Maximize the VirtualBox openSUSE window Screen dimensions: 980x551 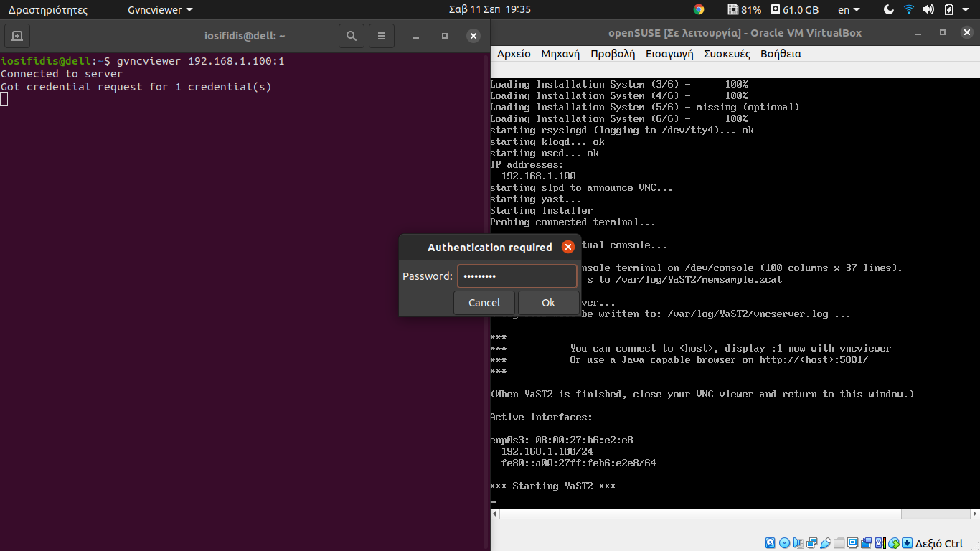point(943,33)
